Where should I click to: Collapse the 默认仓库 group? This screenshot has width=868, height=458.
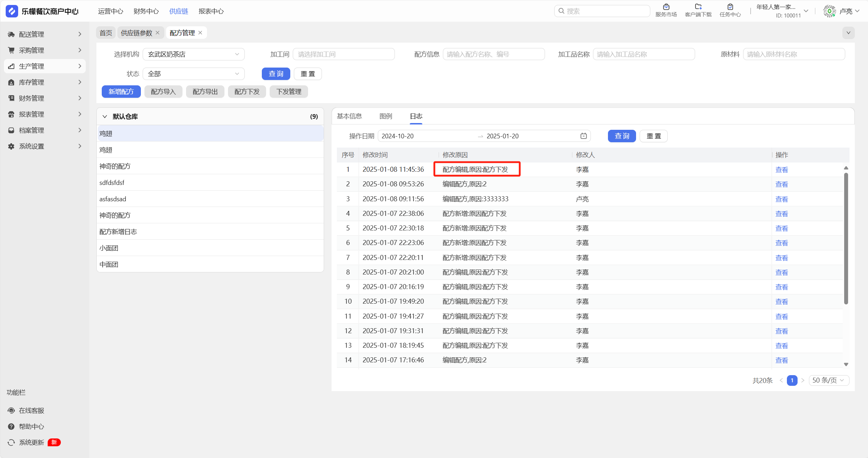click(105, 116)
